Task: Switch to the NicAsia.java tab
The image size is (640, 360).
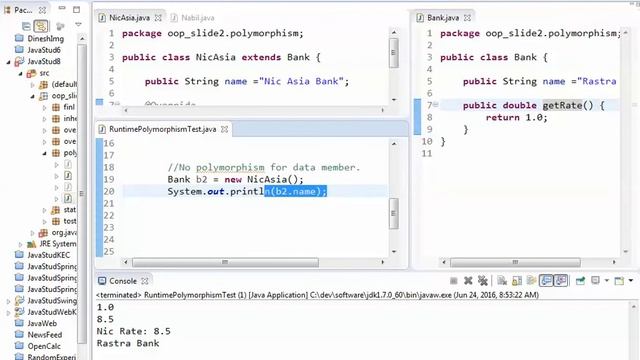Action: coord(129,18)
